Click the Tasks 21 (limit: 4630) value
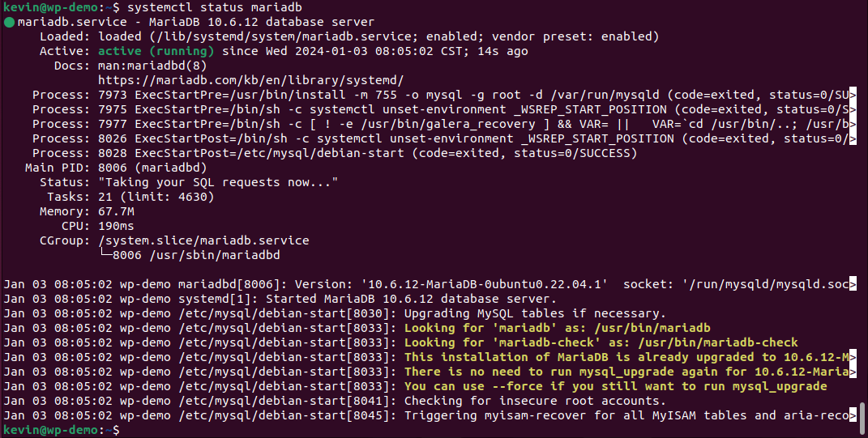 coord(156,197)
